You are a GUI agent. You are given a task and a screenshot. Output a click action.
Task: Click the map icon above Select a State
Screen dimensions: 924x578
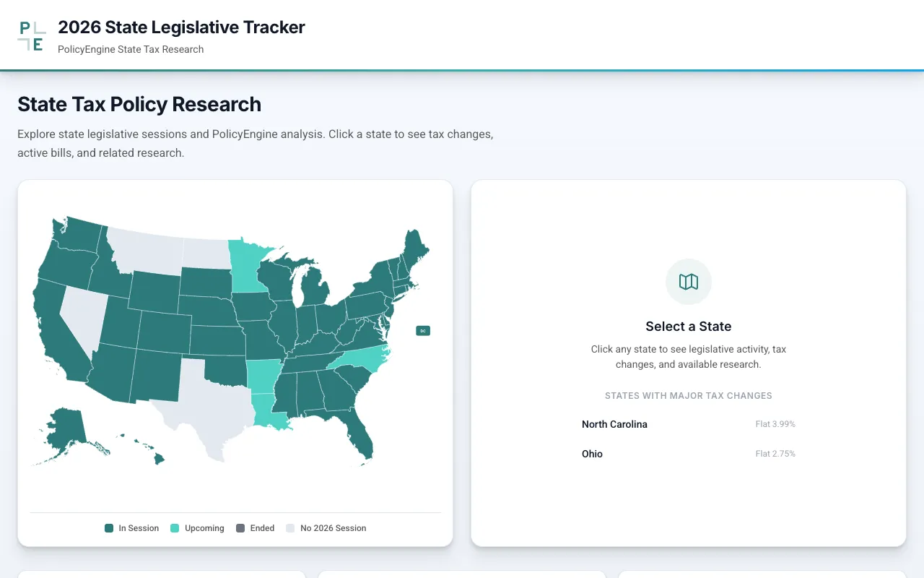pyautogui.click(x=689, y=282)
